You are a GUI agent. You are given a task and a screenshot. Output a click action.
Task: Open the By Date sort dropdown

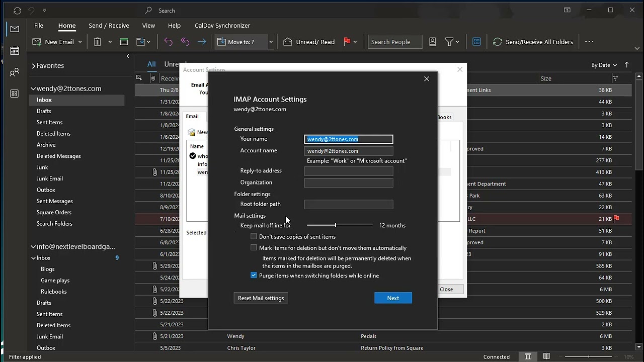[604, 65]
